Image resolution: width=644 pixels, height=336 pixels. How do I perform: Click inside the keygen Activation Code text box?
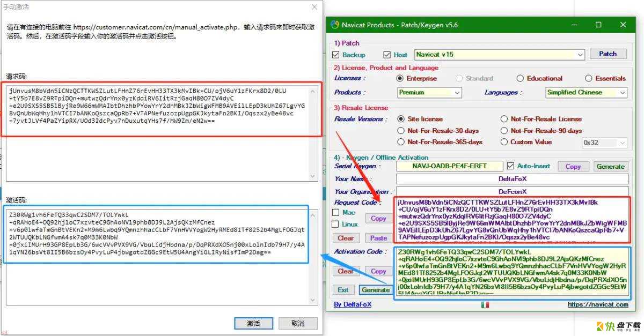511,271
